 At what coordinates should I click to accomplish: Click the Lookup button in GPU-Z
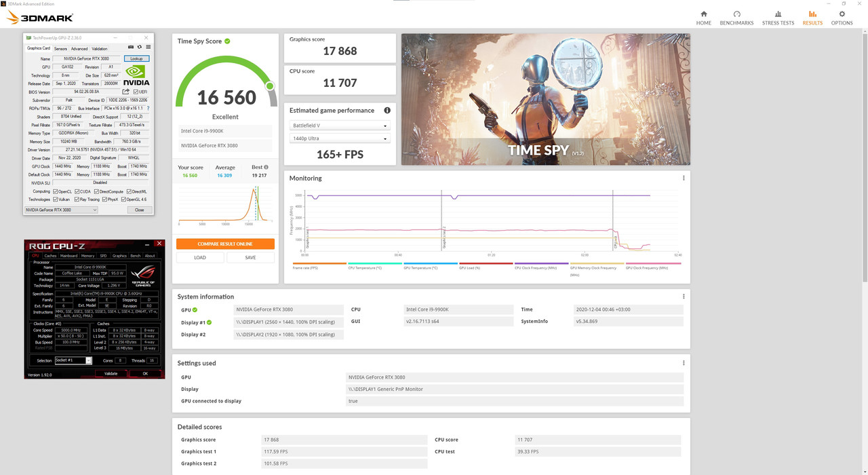[x=136, y=59]
